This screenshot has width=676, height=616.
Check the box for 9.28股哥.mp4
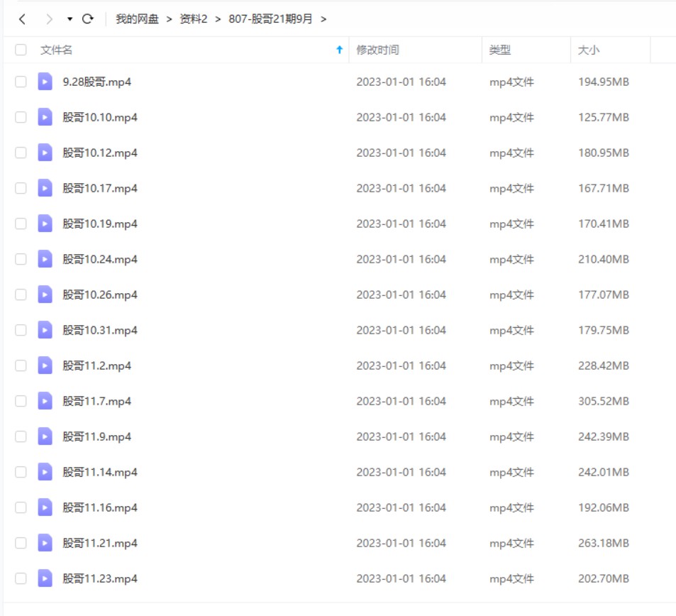point(21,82)
